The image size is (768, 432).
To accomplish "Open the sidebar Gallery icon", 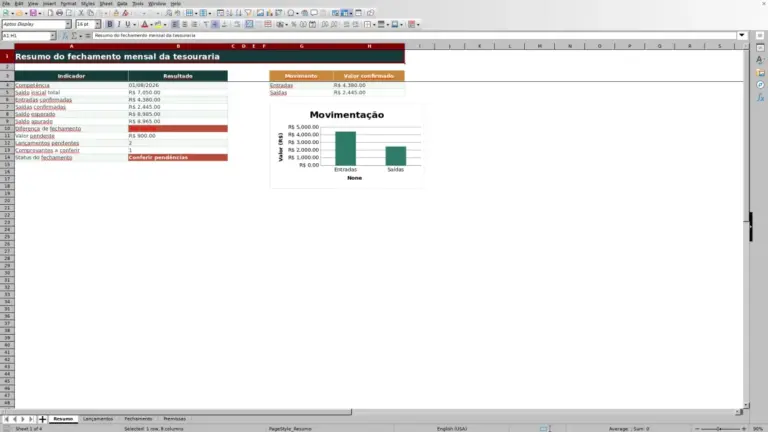I will 760,72.
